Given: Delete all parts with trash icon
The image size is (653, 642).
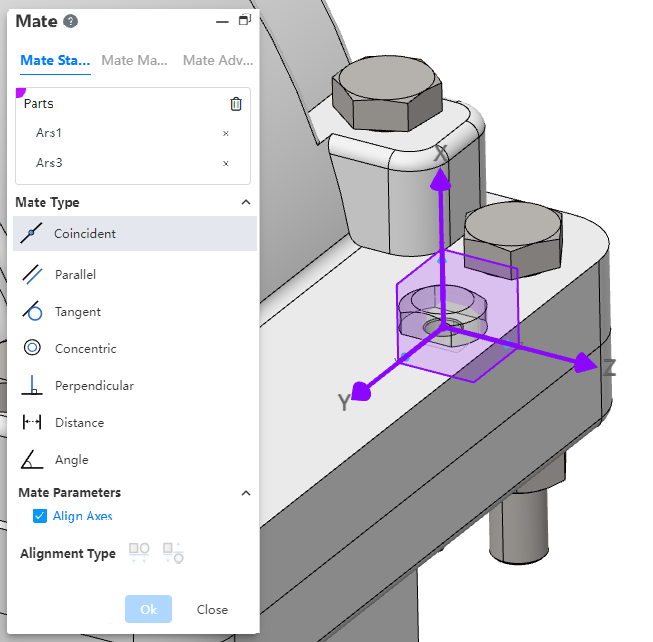Looking at the screenshot, I should coord(236,104).
